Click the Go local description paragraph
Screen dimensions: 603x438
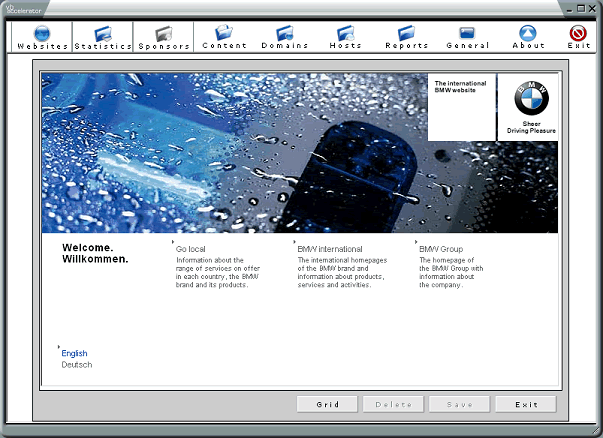218,273
